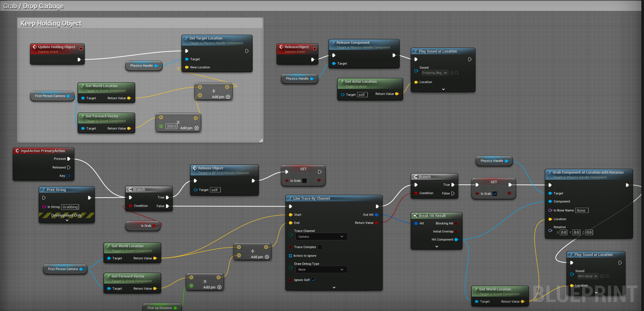This screenshot has height=311, width=644.
Task: Click the End pin on Line Trace By Channel
Action: pos(291,223)
